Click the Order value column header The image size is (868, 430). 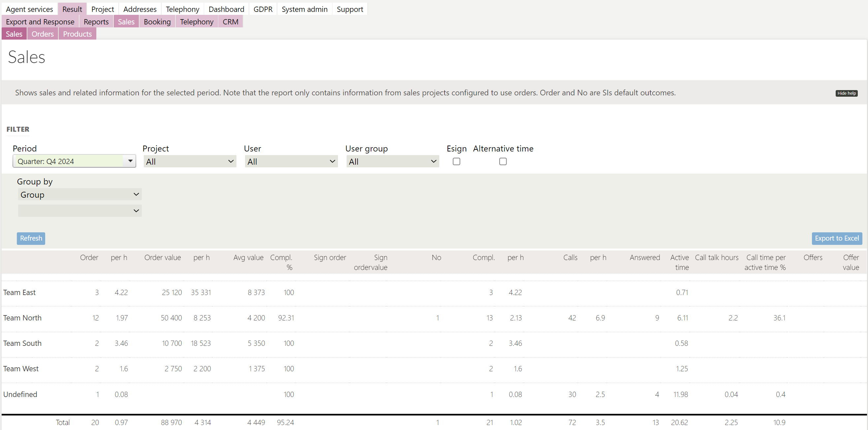(x=162, y=257)
